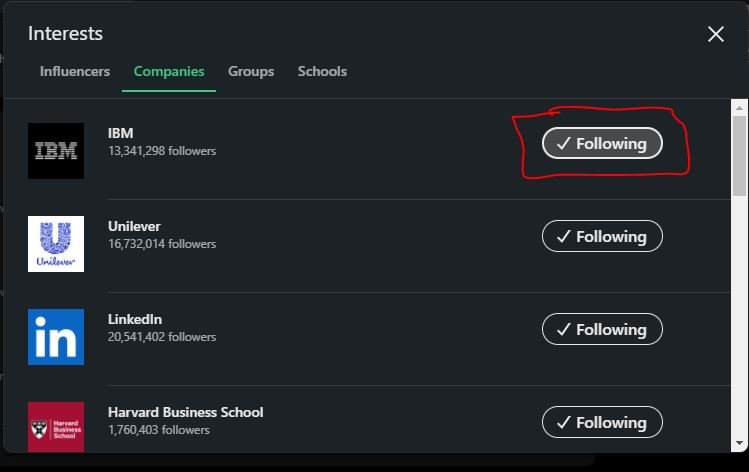This screenshot has height=472, width=749.
Task: Open the Unilever company name link
Action: [x=134, y=226]
